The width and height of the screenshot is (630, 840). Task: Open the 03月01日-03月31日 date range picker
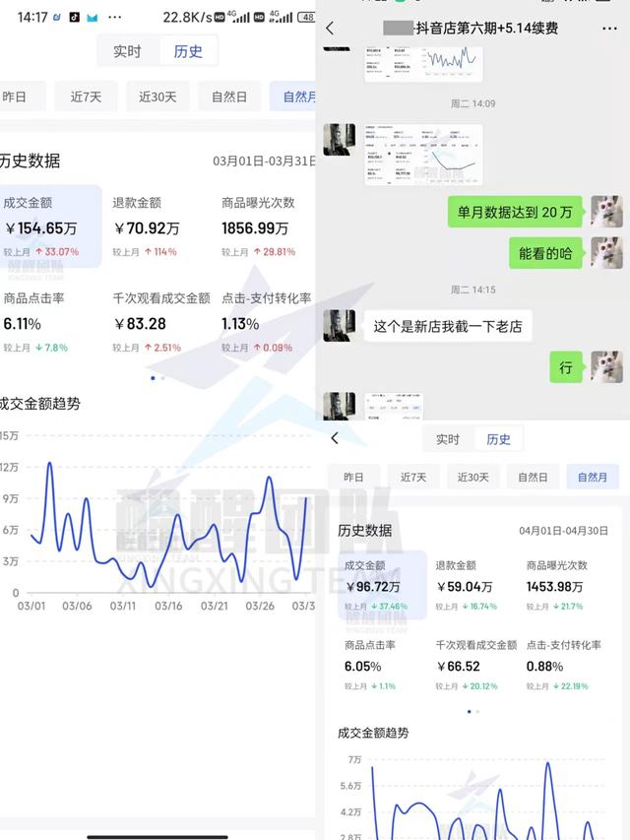tap(265, 162)
